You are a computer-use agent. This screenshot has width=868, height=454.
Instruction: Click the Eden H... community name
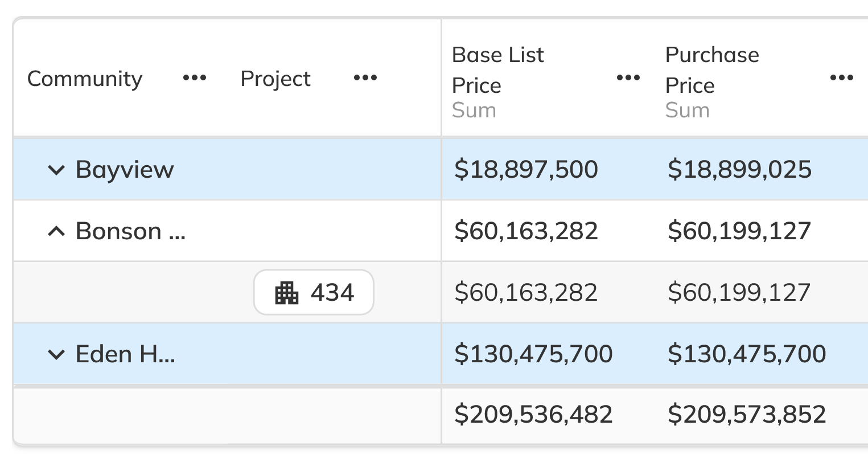coord(126,354)
